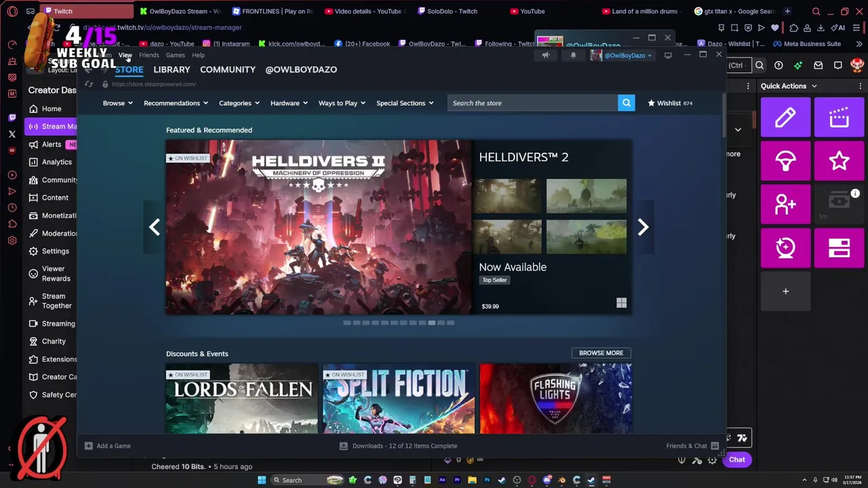Screen dimensions: 868x488
Task: Open chat settings gear icon near Chat button
Action: [712, 460]
